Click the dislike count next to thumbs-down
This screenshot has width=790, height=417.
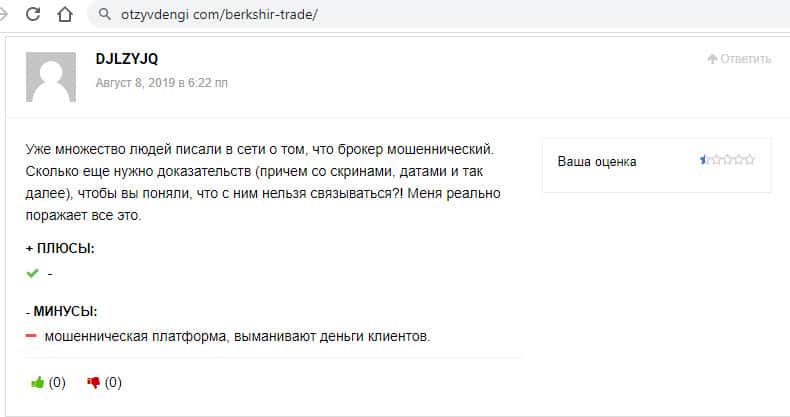(x=113, y=382)
